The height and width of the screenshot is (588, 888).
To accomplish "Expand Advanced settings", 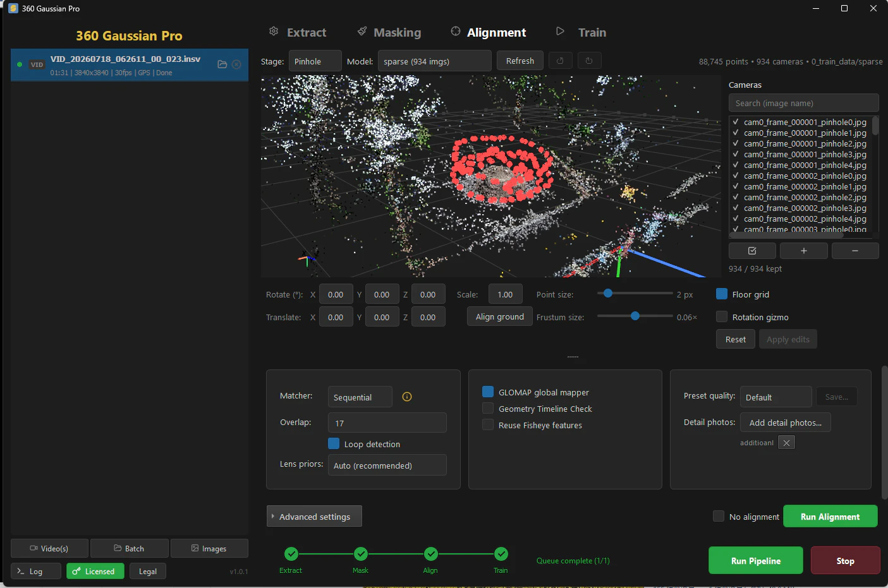I will [314, 517].
